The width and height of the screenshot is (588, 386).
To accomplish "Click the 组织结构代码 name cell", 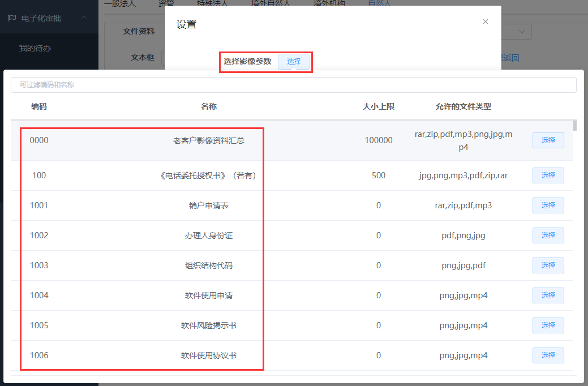I will [208, 265].
